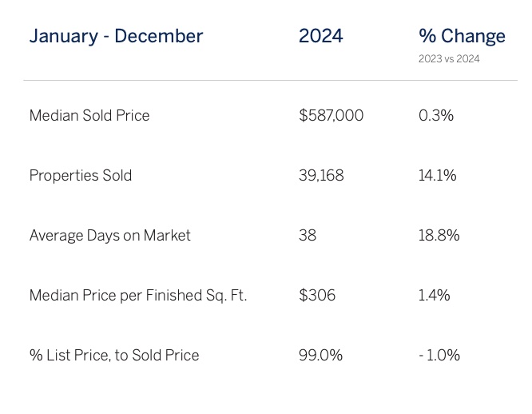532x414 pixels.
Task: Click the 0.3% change value
Action: click(436, 116)
